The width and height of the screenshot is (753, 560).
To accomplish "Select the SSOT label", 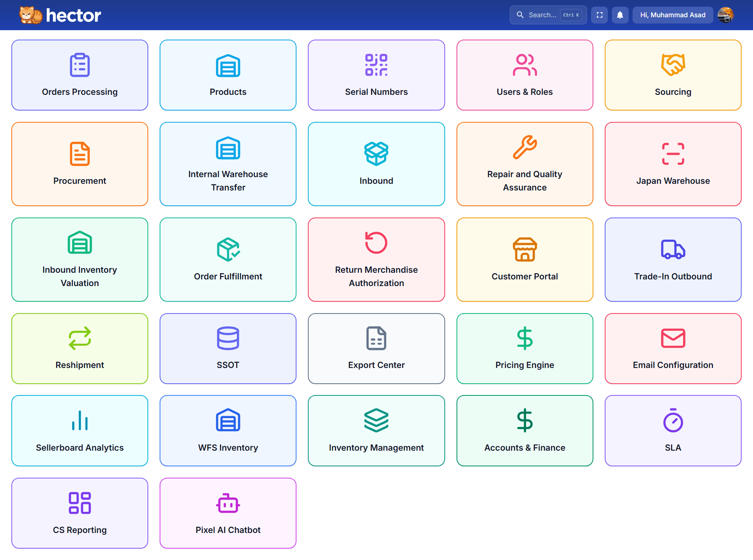I will pyautogui.click(x=228, y=365).
